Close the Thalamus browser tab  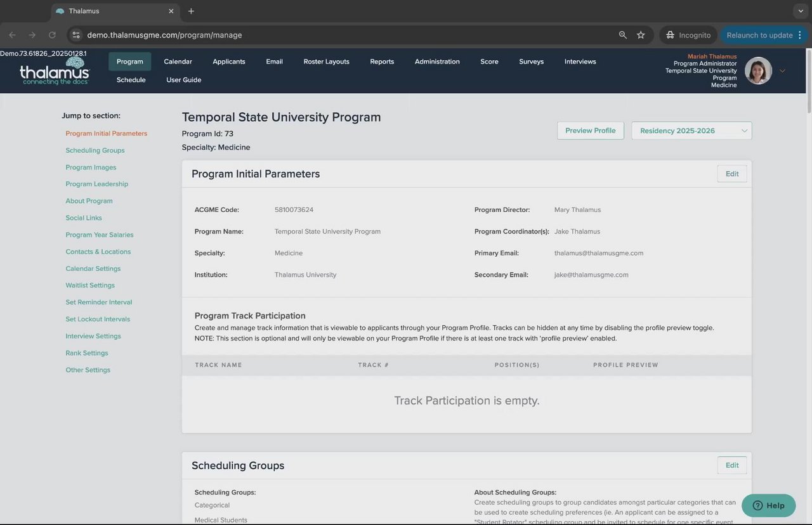tap(171, 11)
